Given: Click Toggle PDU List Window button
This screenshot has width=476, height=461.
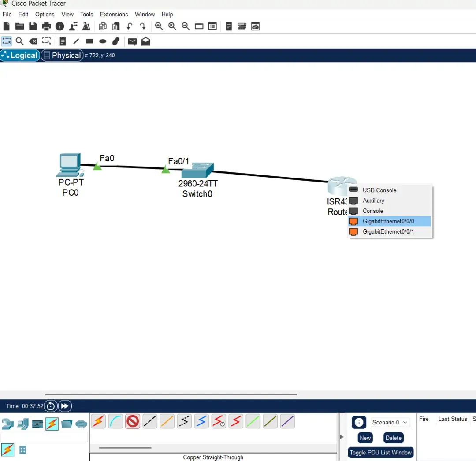Looking at the screenshot, I should pyautogui.click(x=380, y=453).
